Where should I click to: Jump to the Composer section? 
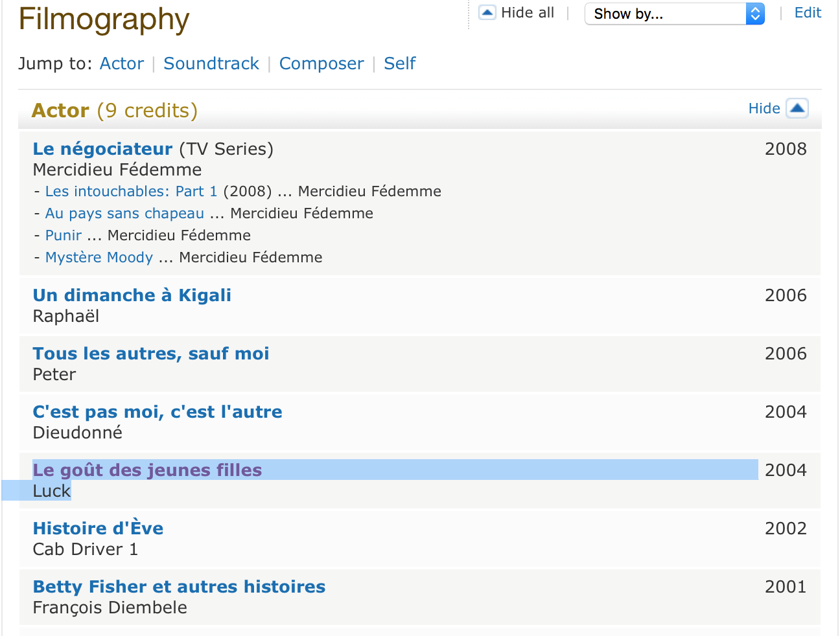click(x=321, y=63)
